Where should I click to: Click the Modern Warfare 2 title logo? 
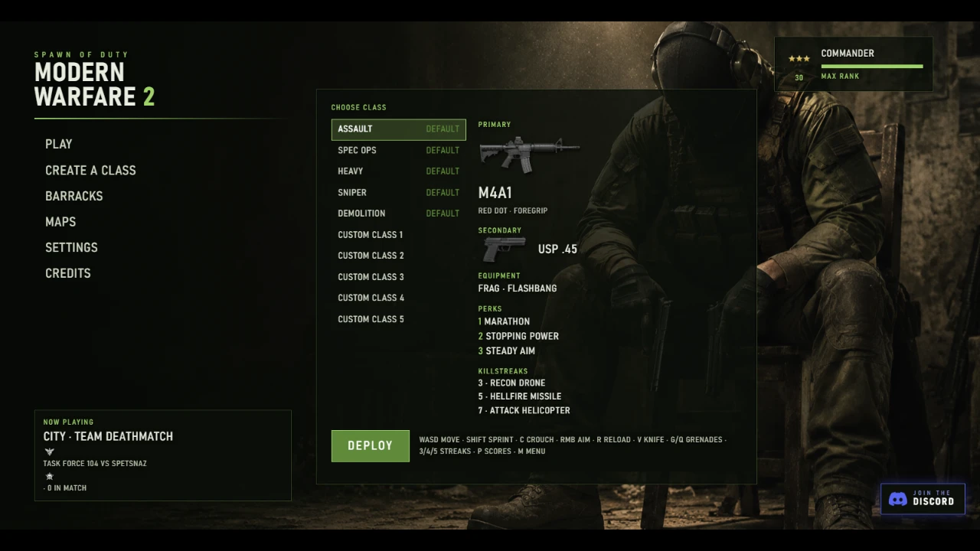[94, 84]
